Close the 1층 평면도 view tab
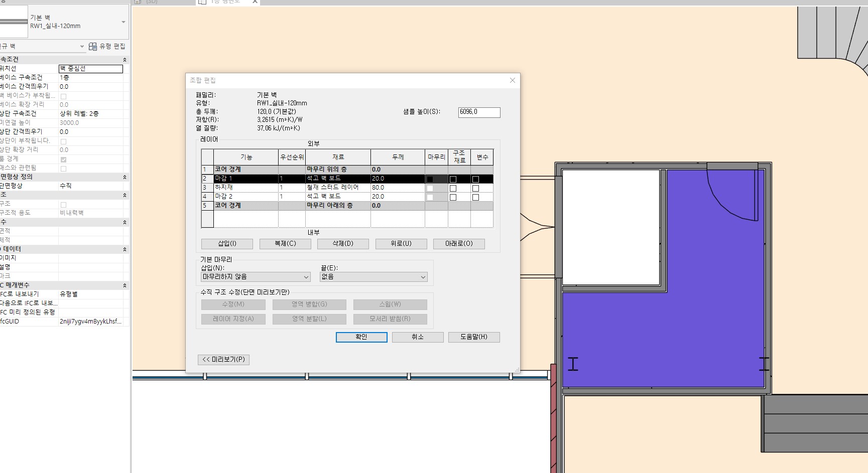This screenshot has height=473, width=868. 255,2
